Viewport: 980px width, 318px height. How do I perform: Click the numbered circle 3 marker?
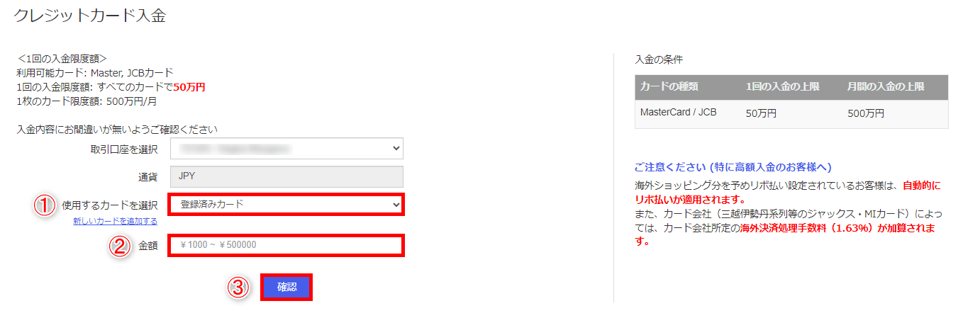(x=239, y=288)
